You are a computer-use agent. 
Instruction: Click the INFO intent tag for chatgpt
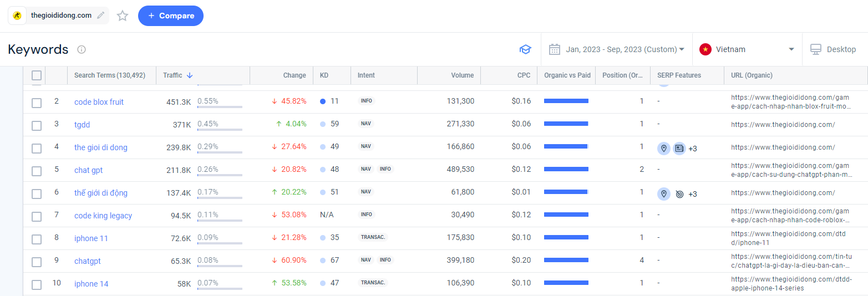click(x=385, y=260)
